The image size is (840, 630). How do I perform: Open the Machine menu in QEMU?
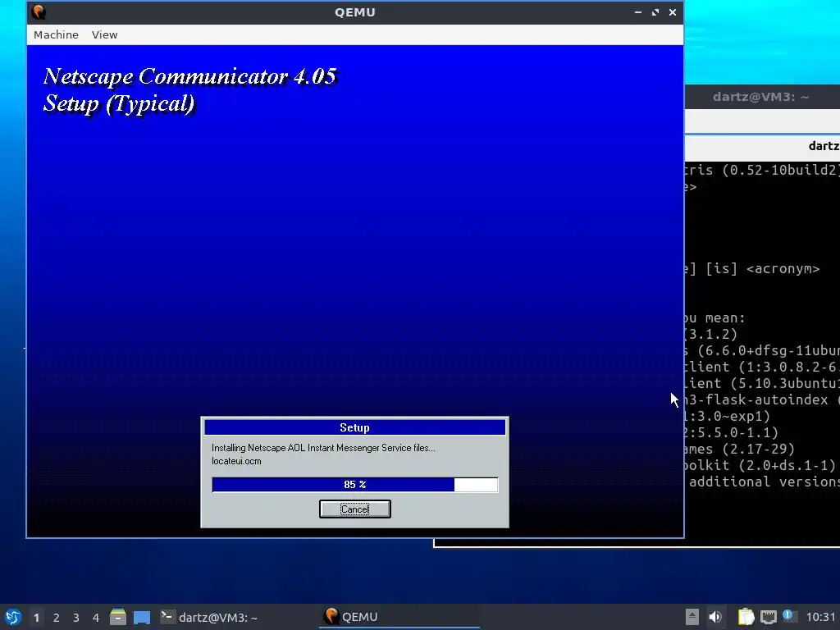[56, 34]
